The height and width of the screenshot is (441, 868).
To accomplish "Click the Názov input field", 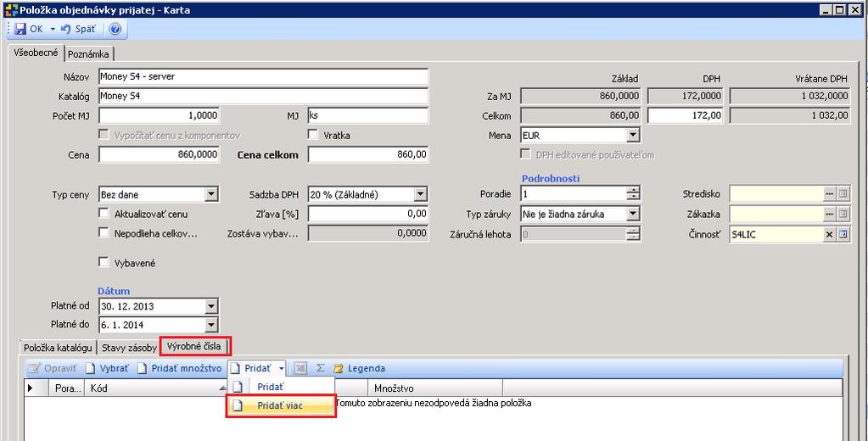I will 264,76.
